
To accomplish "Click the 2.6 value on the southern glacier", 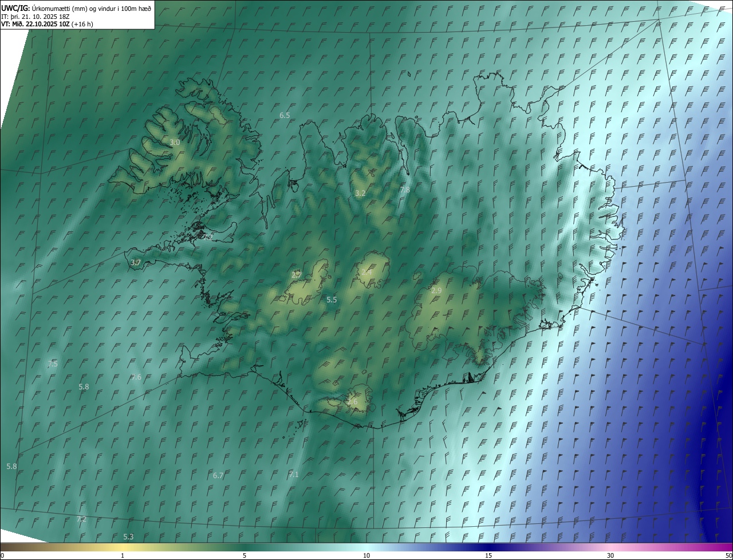I will 352,402.
